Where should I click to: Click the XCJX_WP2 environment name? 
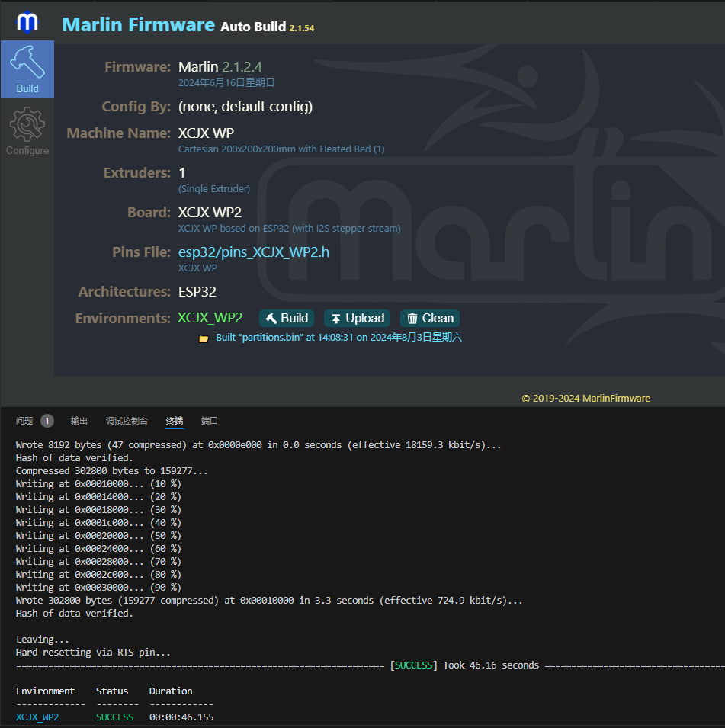[210, 318]
